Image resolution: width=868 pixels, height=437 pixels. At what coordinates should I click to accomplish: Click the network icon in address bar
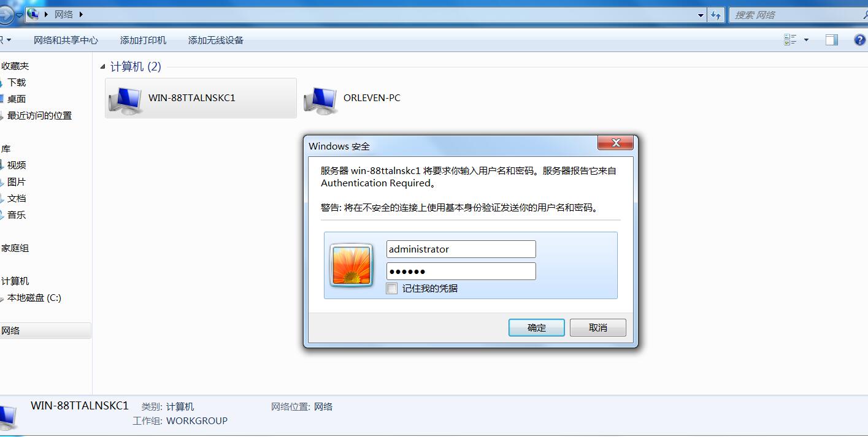(33, 13)
